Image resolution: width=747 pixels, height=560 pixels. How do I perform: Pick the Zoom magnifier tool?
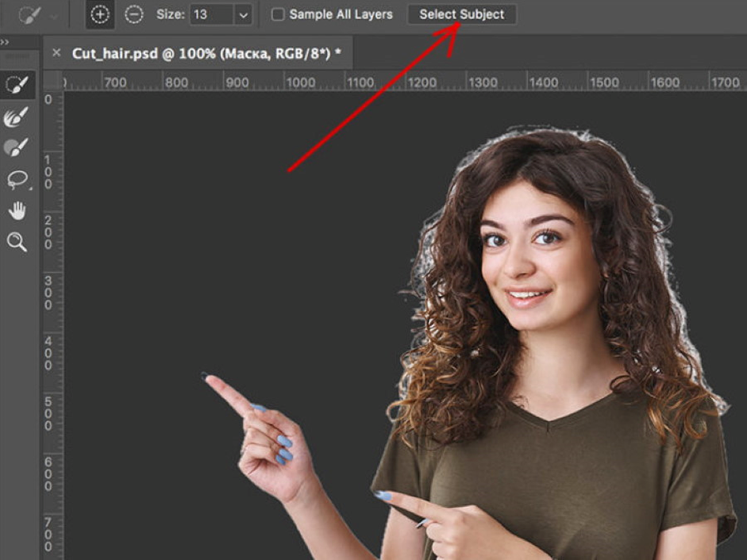point(17,242)
